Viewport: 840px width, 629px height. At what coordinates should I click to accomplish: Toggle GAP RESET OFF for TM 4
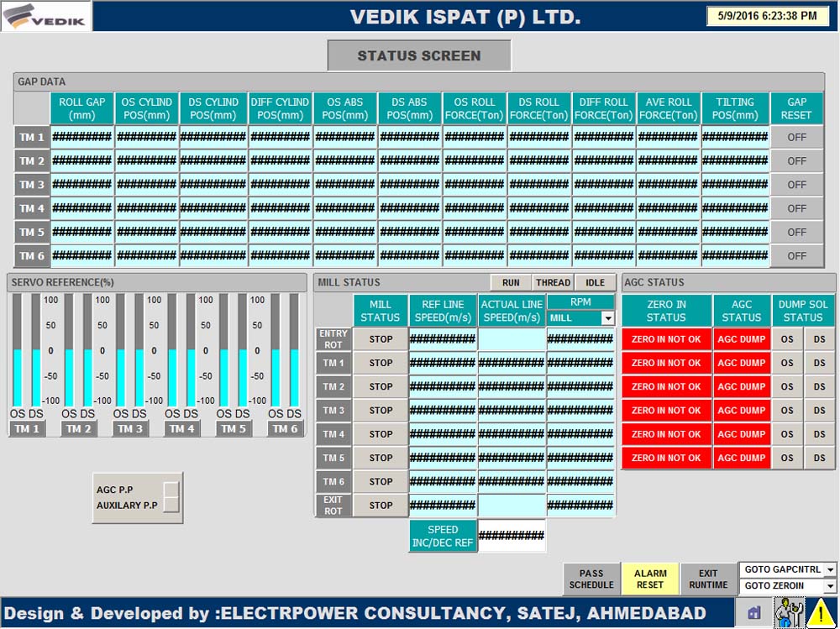[x=796, y=208]
